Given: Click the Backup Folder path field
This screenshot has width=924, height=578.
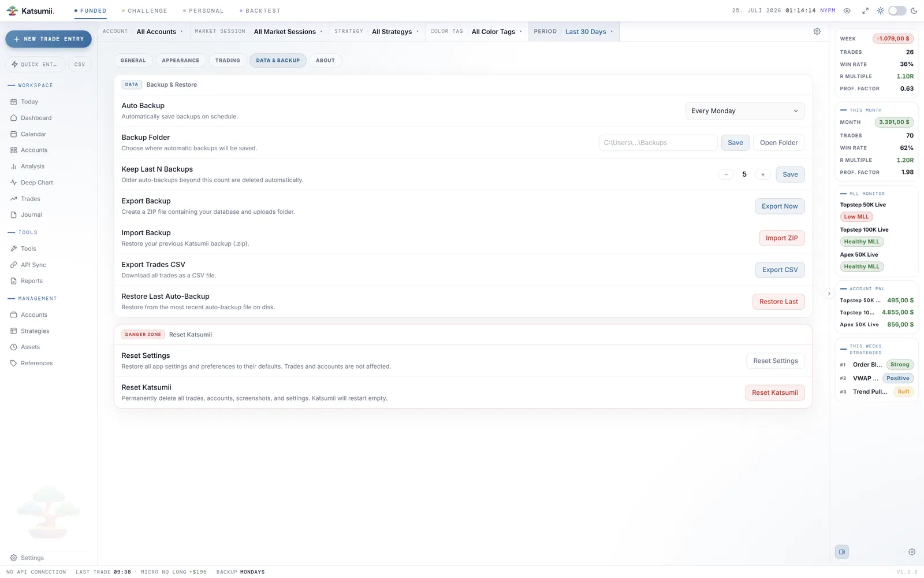Looking at the screenshot, I should point(658,143).
